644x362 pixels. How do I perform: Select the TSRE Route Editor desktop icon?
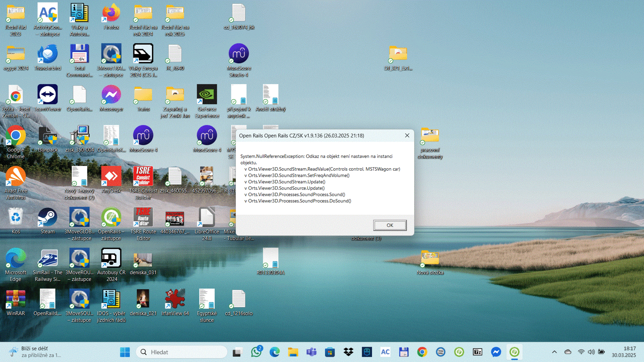click(143, 223)
